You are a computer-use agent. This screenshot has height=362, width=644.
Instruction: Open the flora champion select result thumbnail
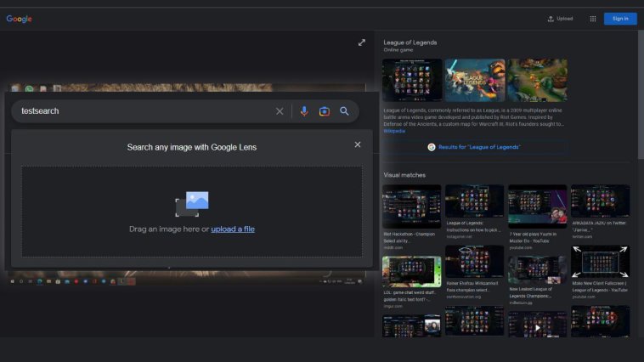point(474,262)
